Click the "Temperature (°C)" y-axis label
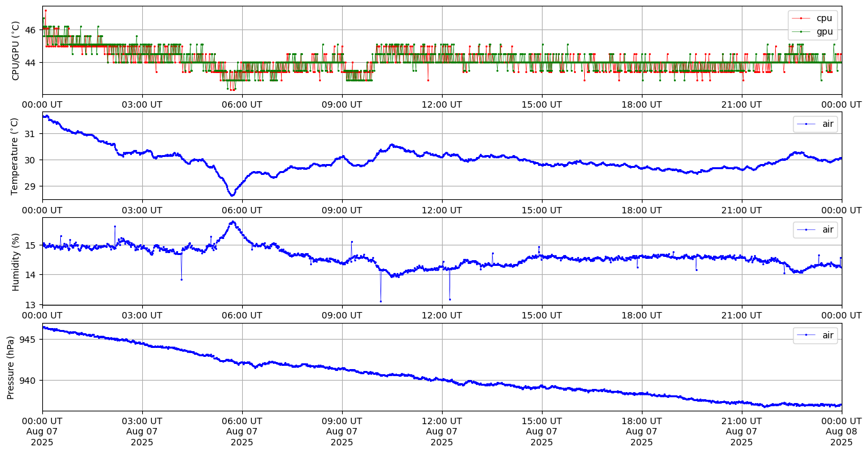868x453 pixels. click(x=16, y=156)
